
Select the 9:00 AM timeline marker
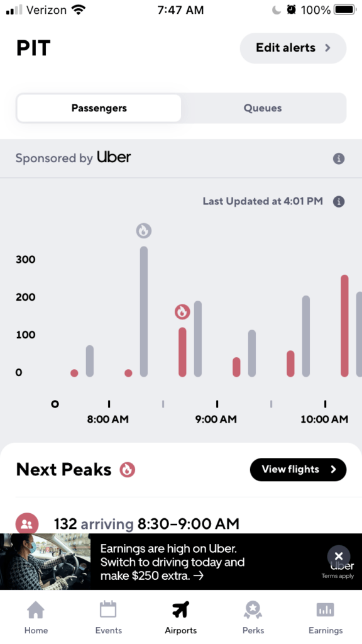[x=216, y=419]
